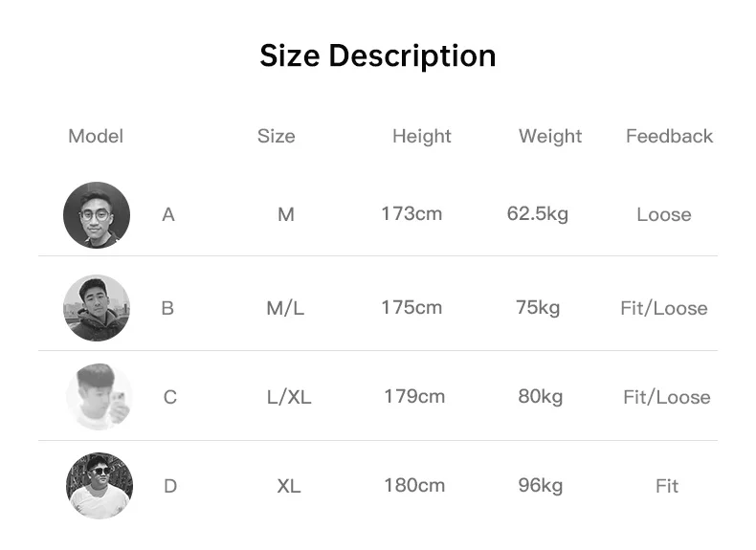Select the Model column header
756x550 pixels.
[x=96, y=137]
